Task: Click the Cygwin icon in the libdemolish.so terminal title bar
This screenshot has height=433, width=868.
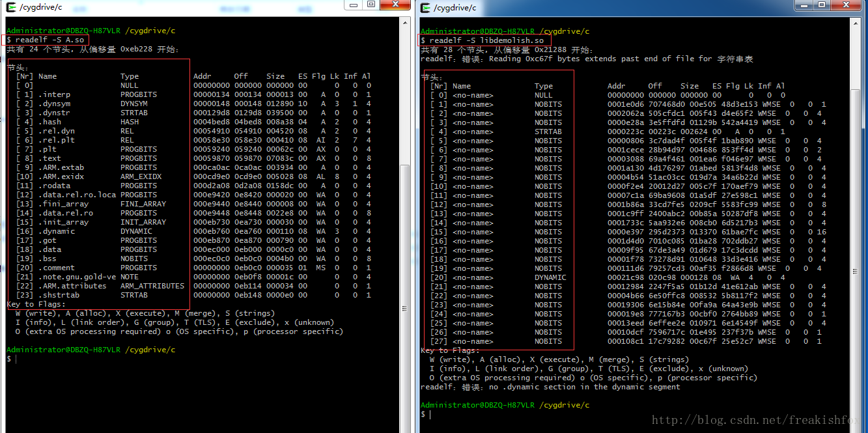Action: click(425, 7)
